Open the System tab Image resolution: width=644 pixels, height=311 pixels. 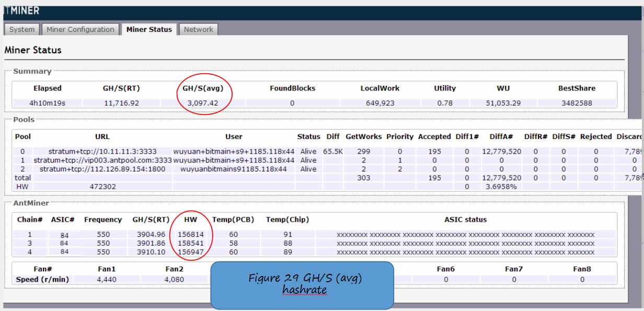tap(22, 29)
